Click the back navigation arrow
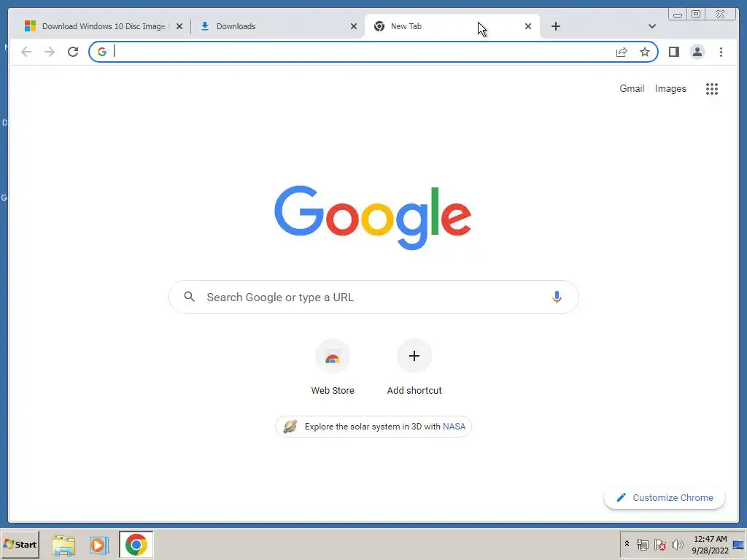This screenshot has height=560, width=747. click(26, 52)
